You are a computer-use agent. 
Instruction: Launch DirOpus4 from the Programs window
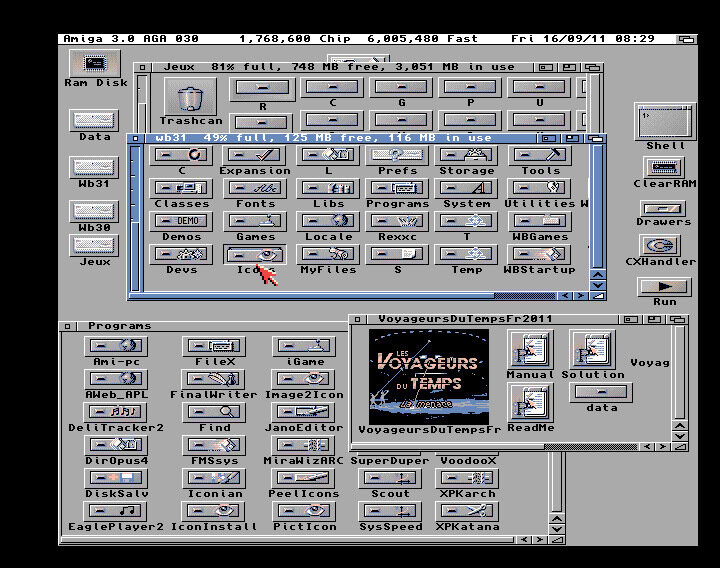[116, 446]
